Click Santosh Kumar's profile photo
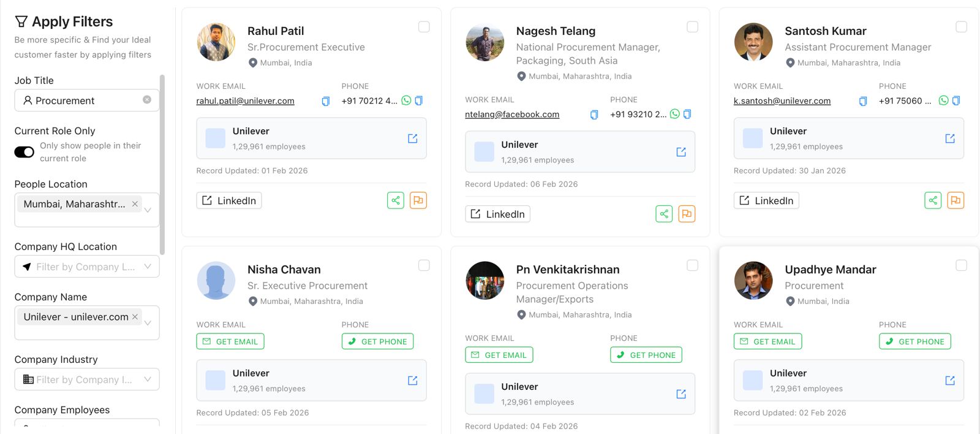Viewport: 980px width, 434px height. 753,42
